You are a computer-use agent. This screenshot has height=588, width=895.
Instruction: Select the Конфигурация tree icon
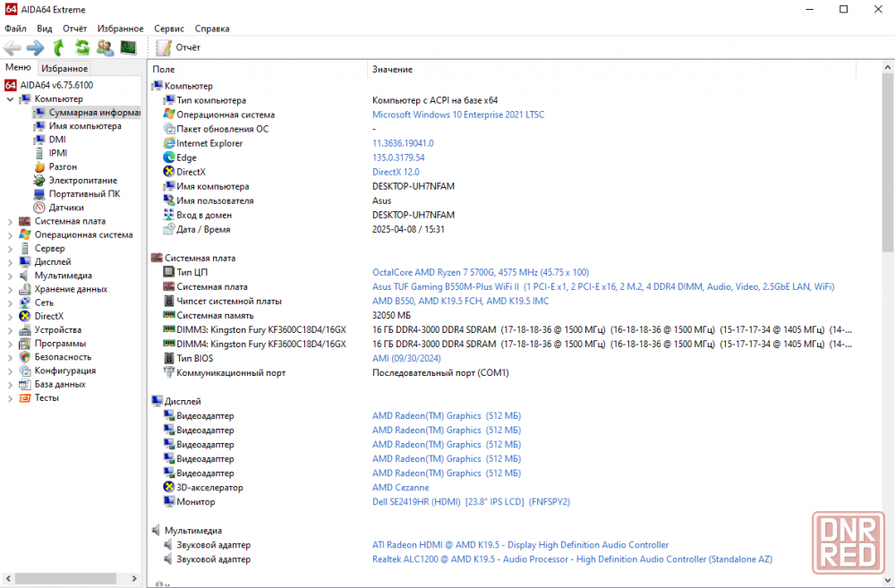coord(24,371)
